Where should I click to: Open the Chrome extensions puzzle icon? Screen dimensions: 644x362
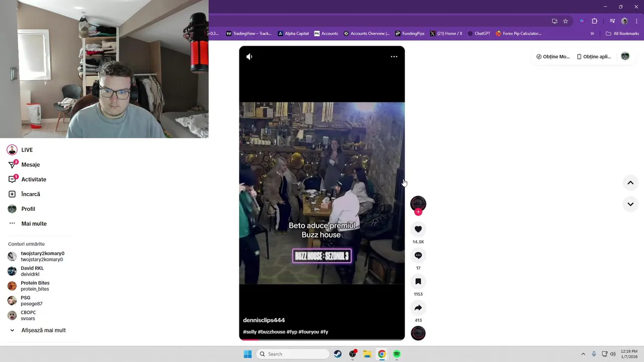[594, 21]
